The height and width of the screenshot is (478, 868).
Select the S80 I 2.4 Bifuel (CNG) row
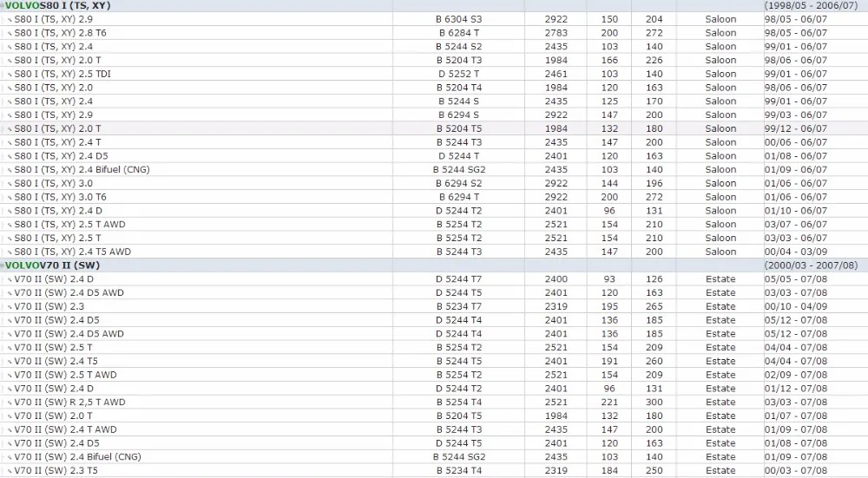click(434, 169)
